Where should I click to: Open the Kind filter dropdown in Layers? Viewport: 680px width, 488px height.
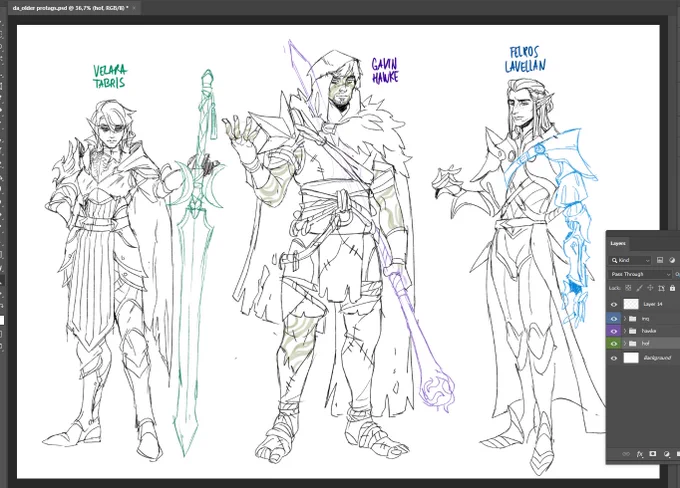point(630,260)
